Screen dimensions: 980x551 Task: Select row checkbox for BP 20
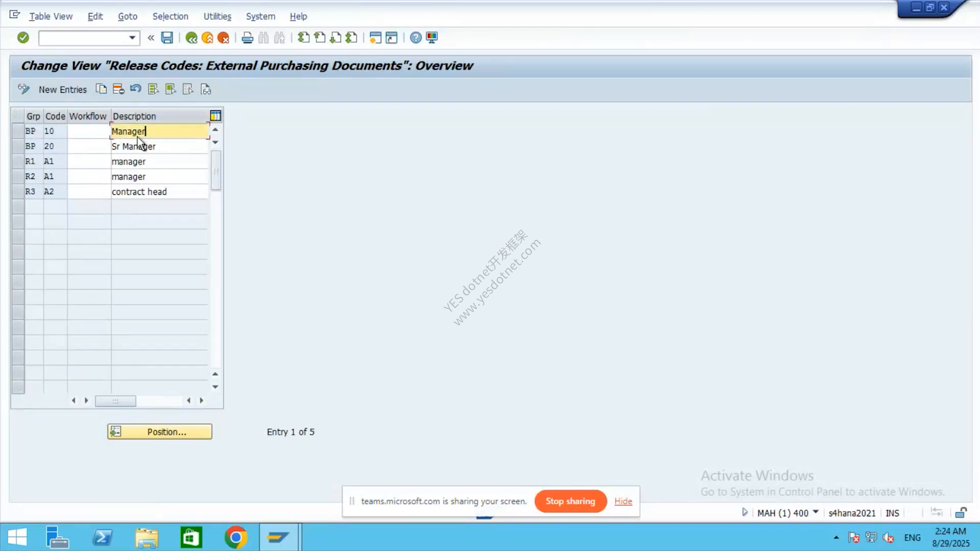18,146
